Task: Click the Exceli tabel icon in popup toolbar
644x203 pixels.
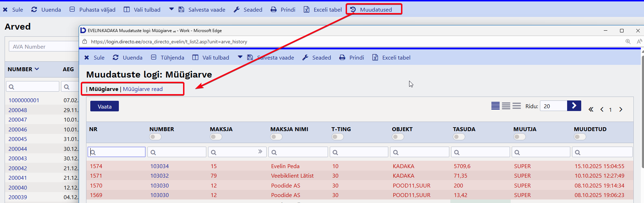Action: coord(375,57)
